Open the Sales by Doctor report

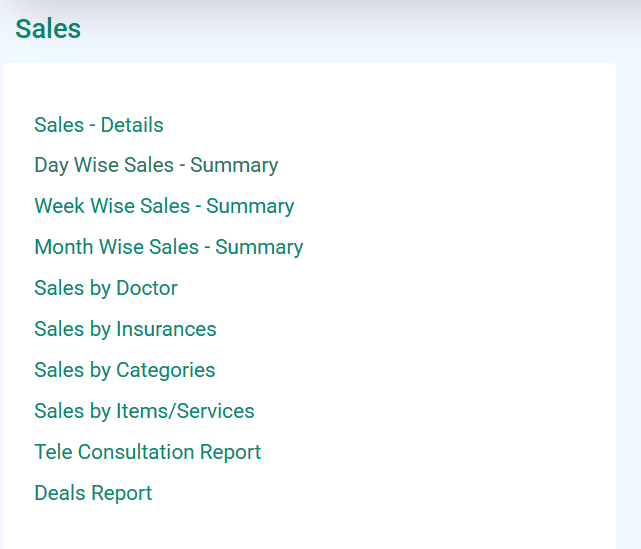click(106, 288)
